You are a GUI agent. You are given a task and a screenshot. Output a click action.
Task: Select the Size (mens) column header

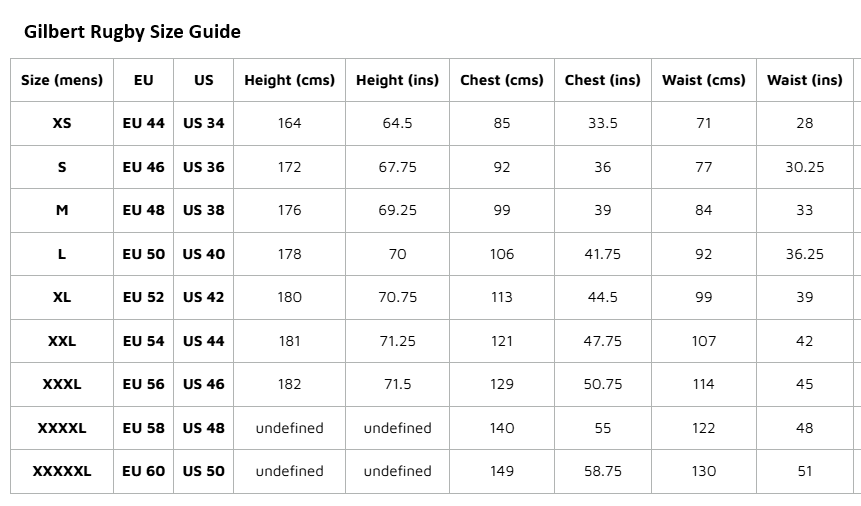tap(62, 80)
